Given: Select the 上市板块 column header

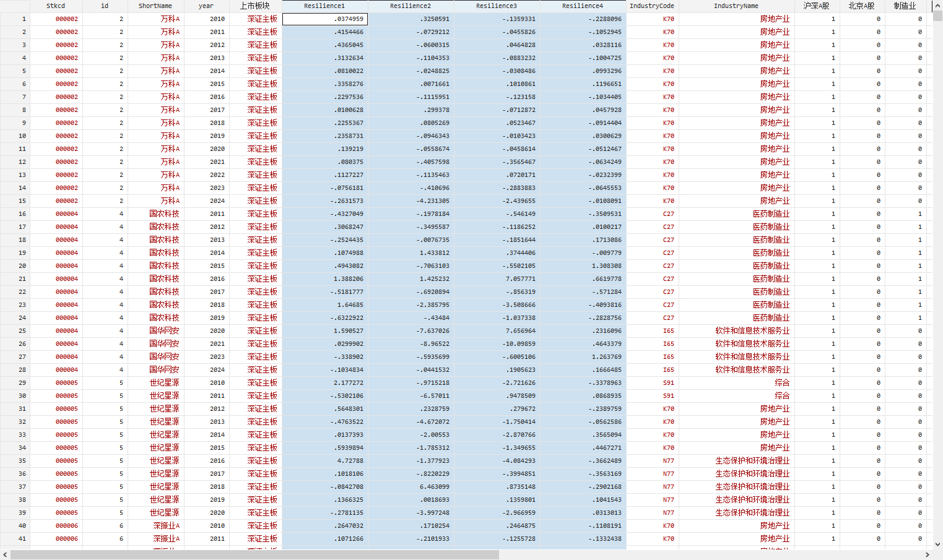Looking at the screenshot, I should pyautogui.click(x=255, y=6).
